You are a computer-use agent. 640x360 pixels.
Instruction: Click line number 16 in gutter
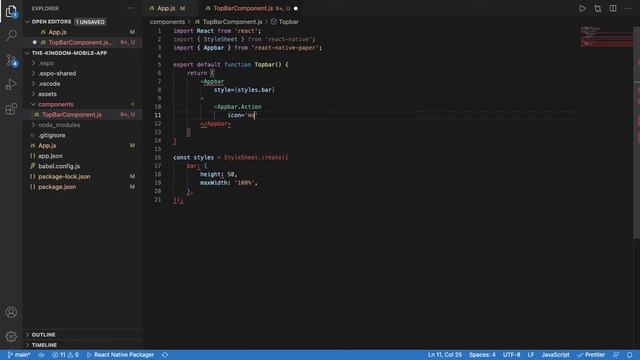coord(158,157)
